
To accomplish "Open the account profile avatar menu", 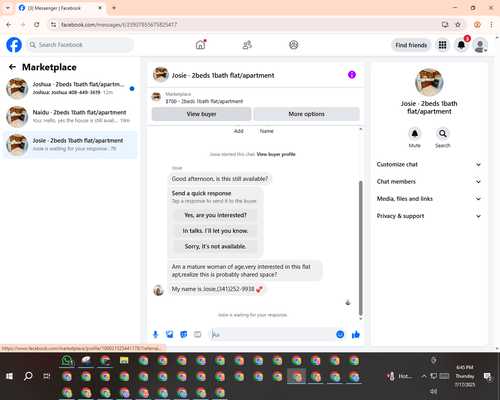I will tap(480, 45).
